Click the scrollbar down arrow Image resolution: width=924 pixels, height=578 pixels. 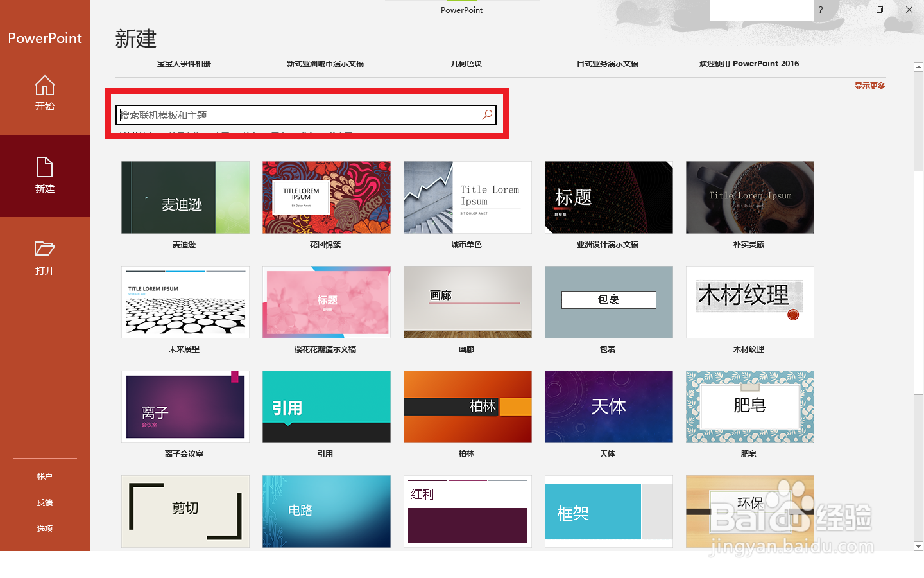point(918,547)
